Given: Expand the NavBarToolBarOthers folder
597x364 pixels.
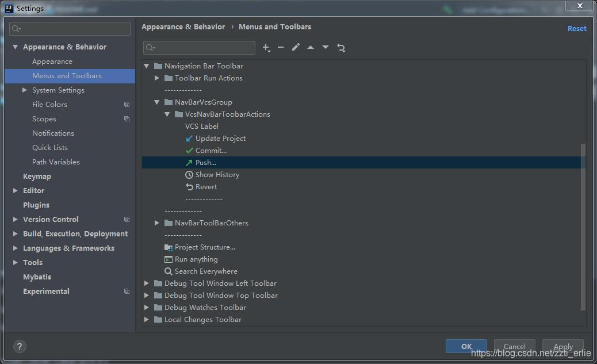Looking at the screenshot, I should (x=157, y=223).
